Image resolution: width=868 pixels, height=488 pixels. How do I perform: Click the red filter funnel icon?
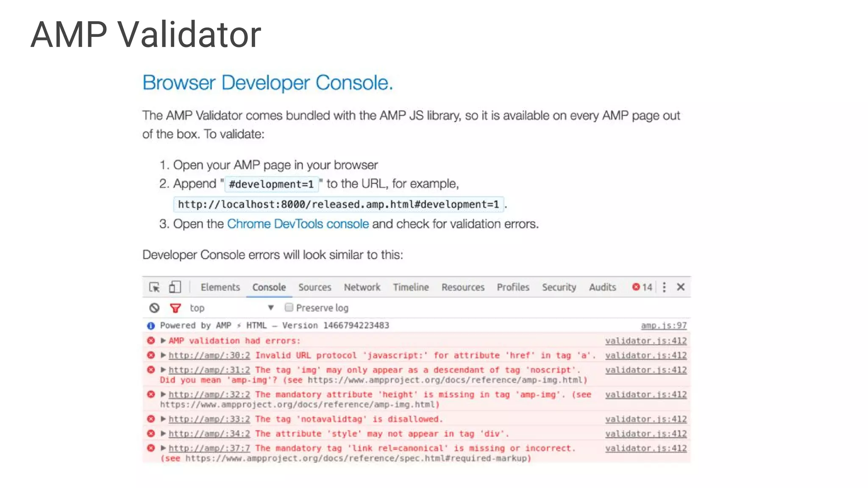(x=175, y=308)
